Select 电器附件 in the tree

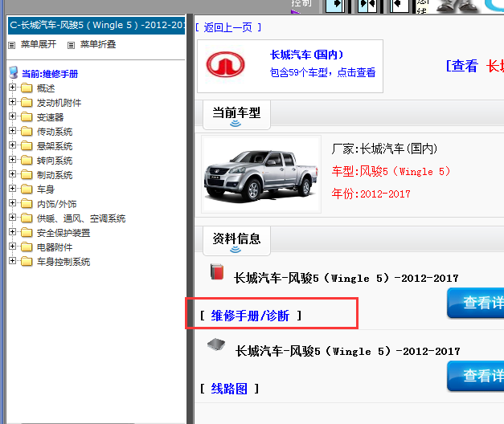pyautogui.click(x=55, y=247)
